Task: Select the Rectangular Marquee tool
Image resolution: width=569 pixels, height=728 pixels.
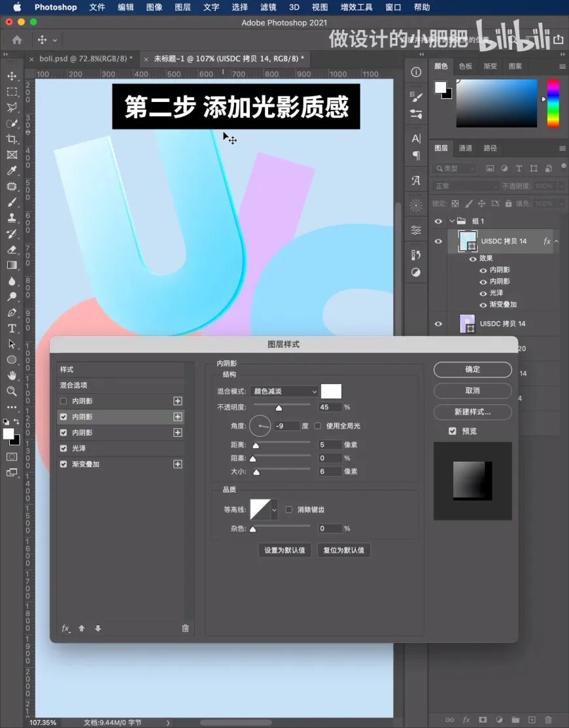Action: pos(12,92)
